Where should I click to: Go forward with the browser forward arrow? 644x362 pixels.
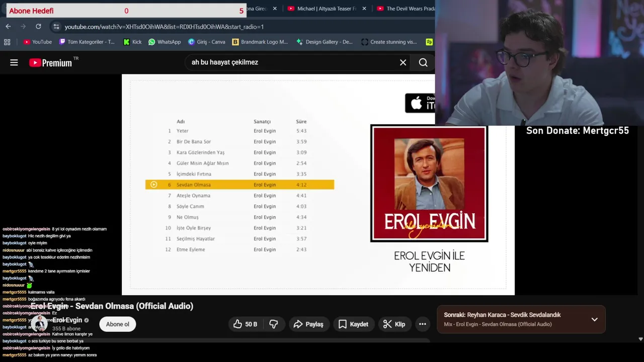coord(23,26)
